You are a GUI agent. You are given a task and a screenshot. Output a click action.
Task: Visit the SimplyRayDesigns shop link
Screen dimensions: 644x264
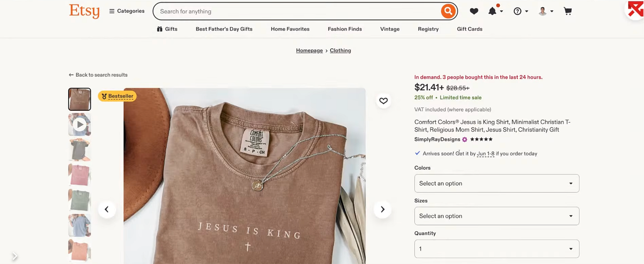pos(437,140)
